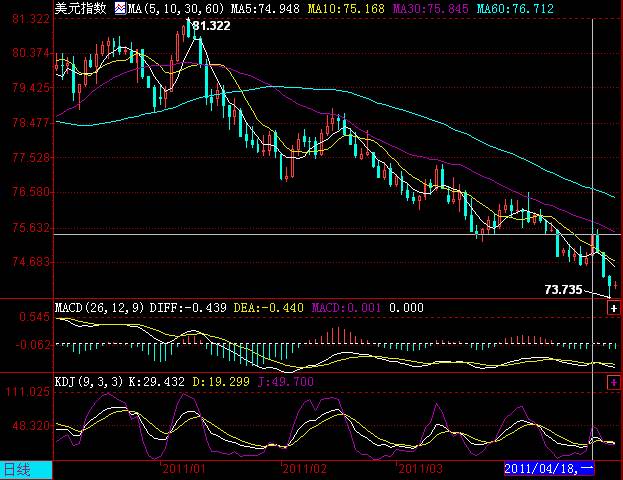
Task: Expand the MACD panel plus button
Action: pyautogui.click(x=613, y=308)
